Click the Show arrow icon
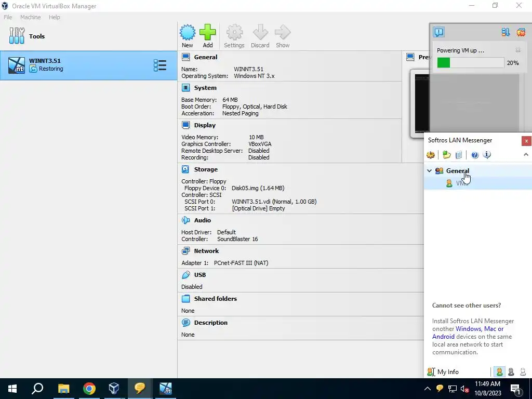Image resolution: width=532 pixels, height=399 pixels. click(x=283, y=33)
